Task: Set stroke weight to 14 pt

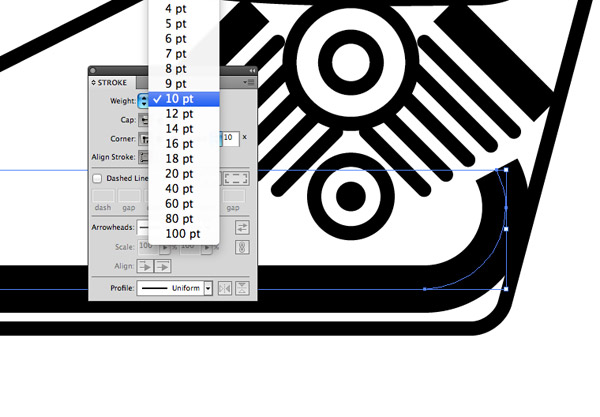Action: pyautogui.click(x=184, y=129)
